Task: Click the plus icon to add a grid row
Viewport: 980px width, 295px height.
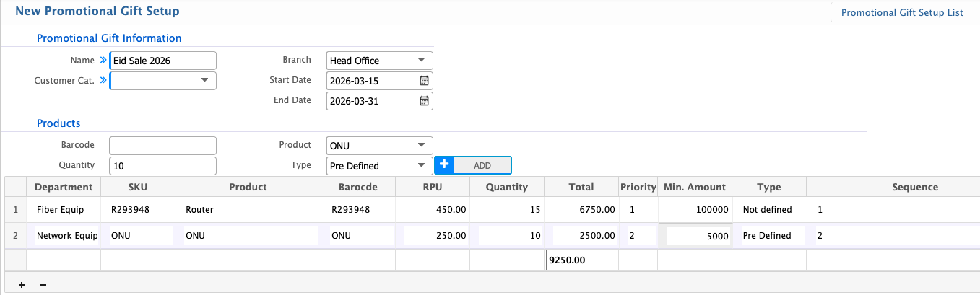Action: (x=21, y=285)
